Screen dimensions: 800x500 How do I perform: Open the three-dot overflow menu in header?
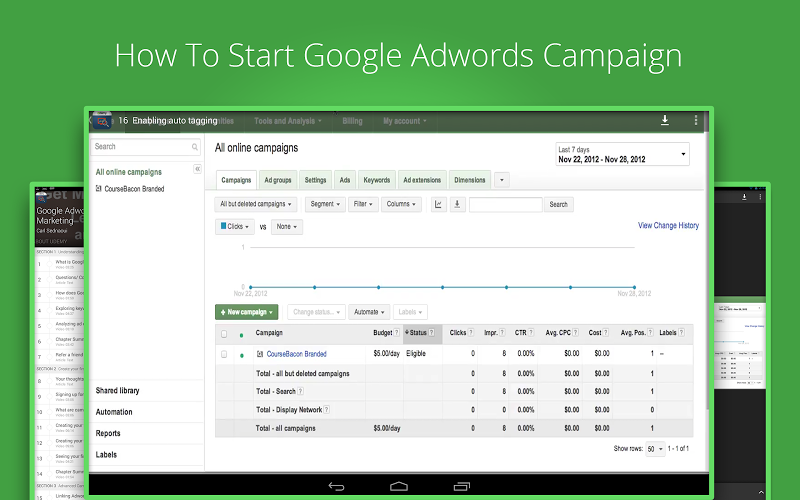[695, 120]
